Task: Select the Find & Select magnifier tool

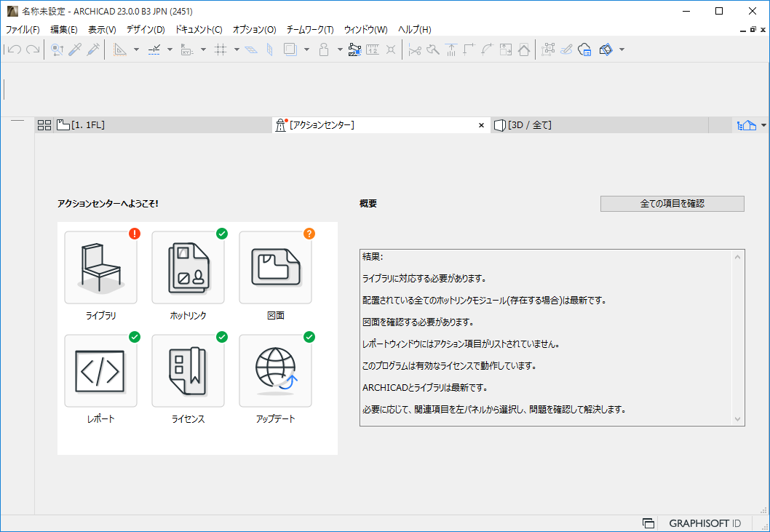Action: pyautogui.click(x=57, y=49)
